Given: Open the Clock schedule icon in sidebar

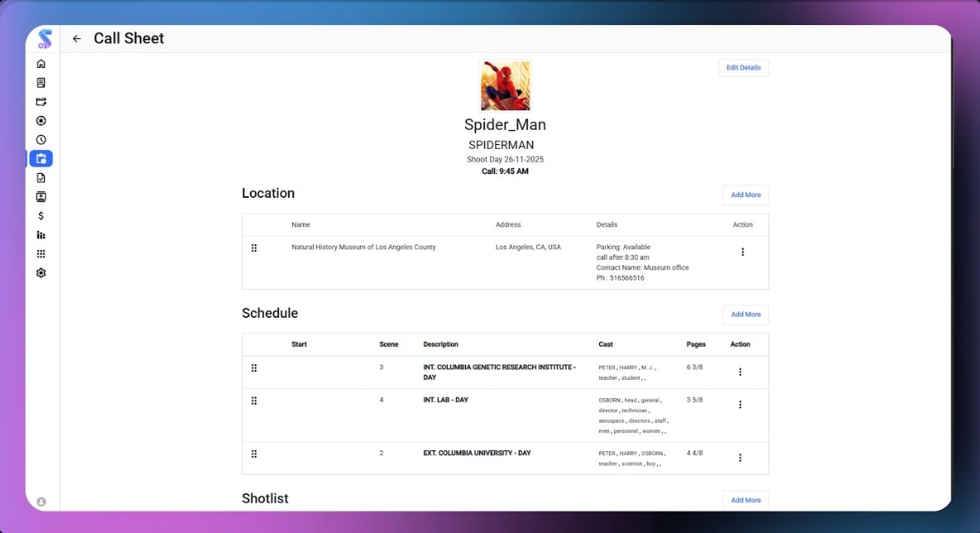Looking at the screenshot, I should click(41, 138).
